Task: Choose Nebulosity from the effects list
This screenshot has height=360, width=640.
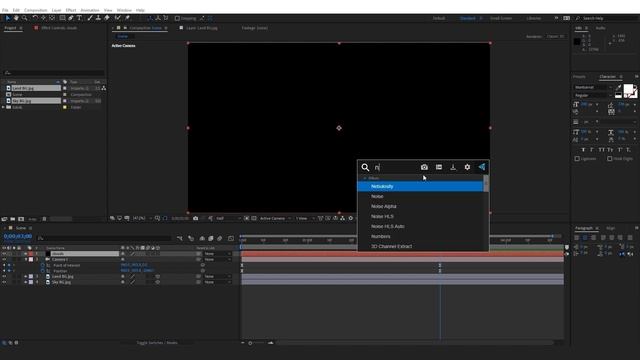Action: click(x=420, y=187)
